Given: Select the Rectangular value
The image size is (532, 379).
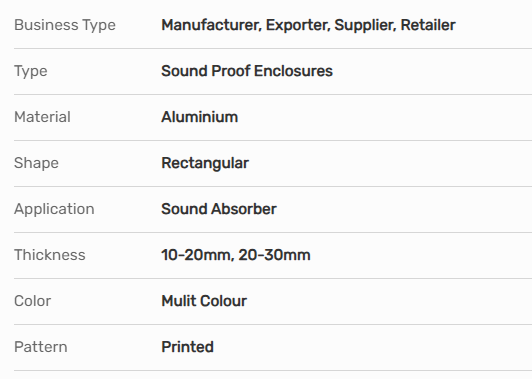Looking at the screenshot, I should 205,164.
